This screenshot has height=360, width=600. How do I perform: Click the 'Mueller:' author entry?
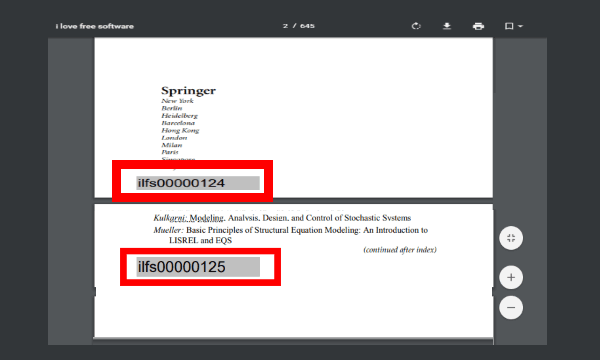click(169, 230)
